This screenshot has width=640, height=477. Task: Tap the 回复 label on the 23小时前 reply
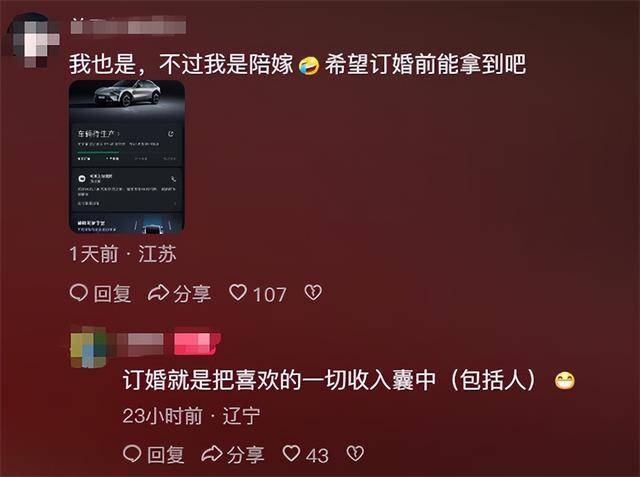pos(166,454)
